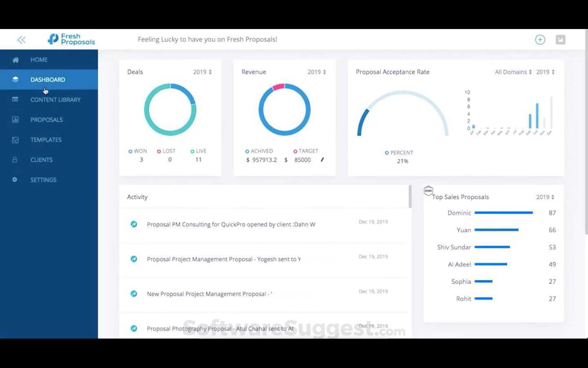The height and width of the screenshot is (368, 588).
Task: Click the Activity panel scrollbar
Action: 410,196
